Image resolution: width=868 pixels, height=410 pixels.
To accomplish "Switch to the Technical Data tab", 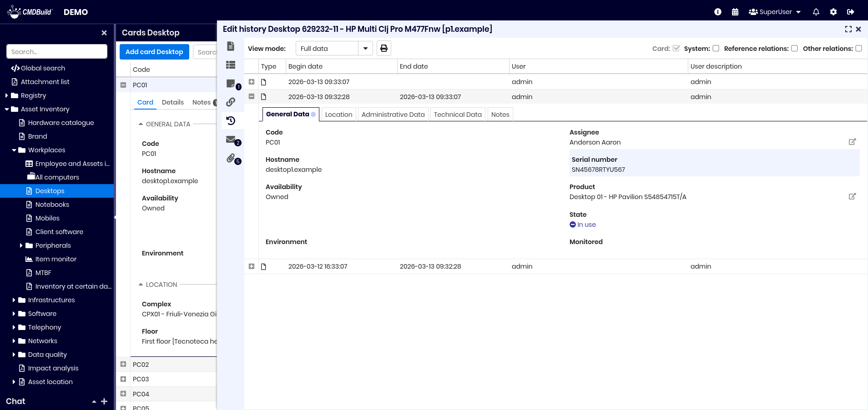I will (x=457, y=115).
